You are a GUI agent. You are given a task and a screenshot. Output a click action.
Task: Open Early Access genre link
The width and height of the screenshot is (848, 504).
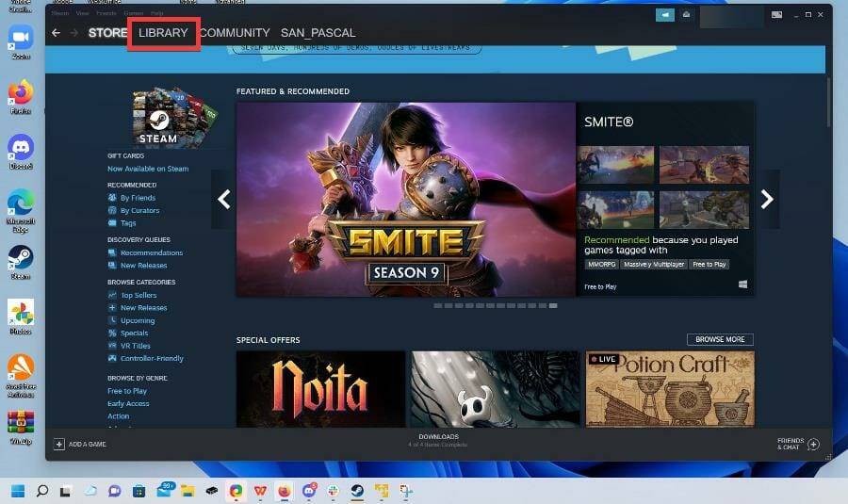point(128,403)
